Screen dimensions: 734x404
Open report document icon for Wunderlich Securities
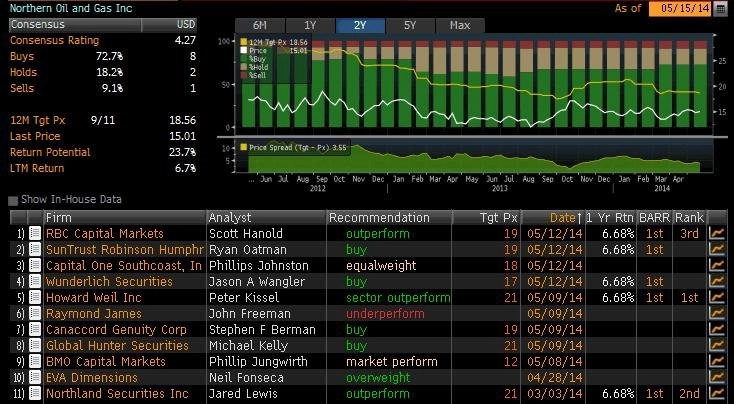pos(35,281)
